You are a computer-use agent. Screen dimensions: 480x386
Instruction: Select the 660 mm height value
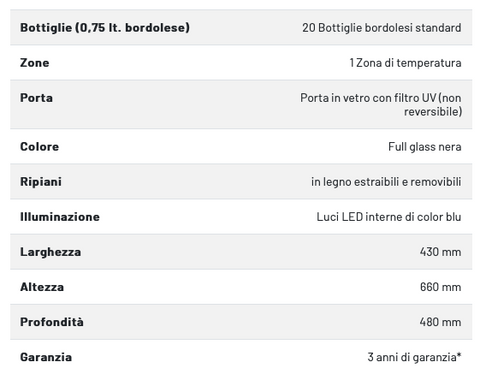(440, 287)
